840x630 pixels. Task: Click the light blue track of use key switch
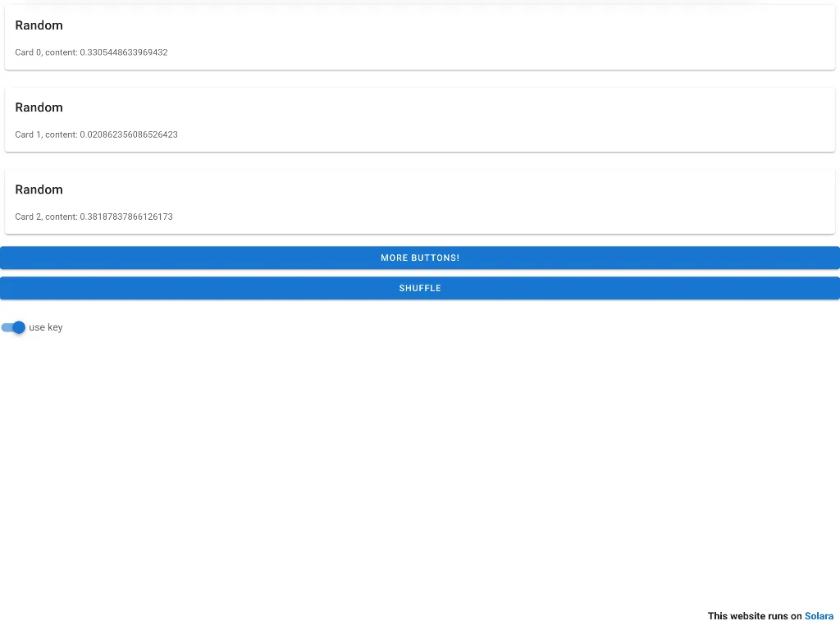coord(6,327)
